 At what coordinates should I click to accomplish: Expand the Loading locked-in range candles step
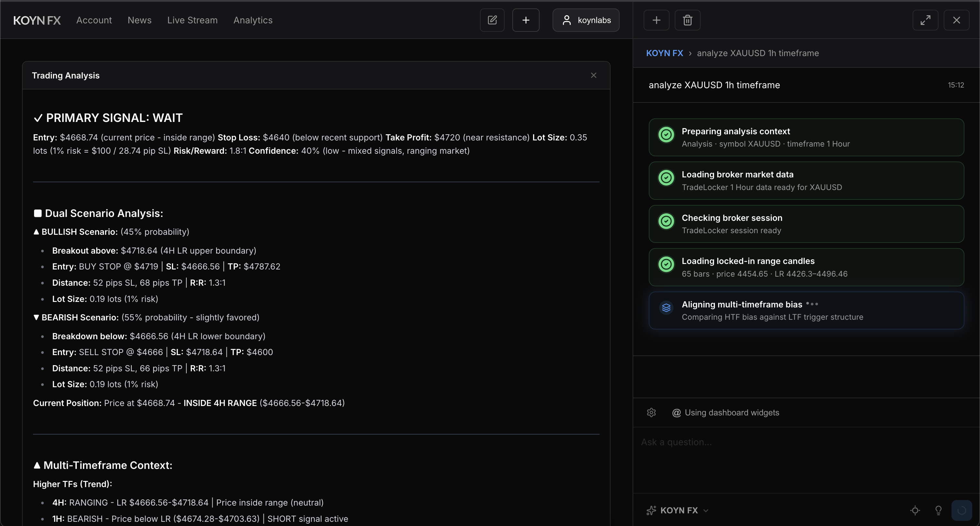[806, 267]
